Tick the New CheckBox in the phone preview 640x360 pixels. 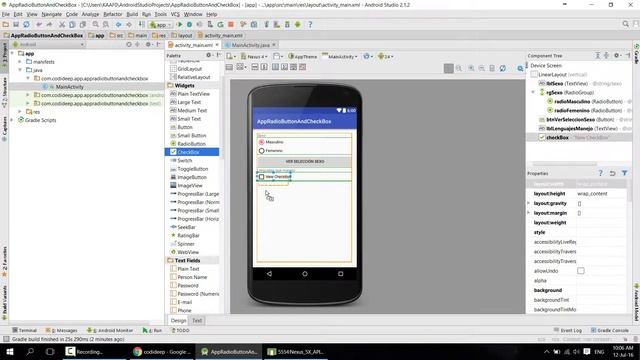point(262,177)
